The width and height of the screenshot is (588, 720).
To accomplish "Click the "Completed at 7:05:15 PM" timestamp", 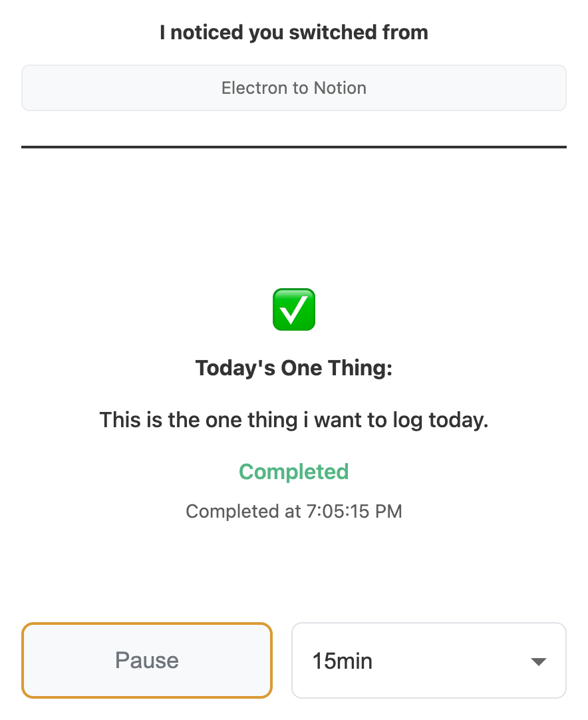I will click(294, 512).
